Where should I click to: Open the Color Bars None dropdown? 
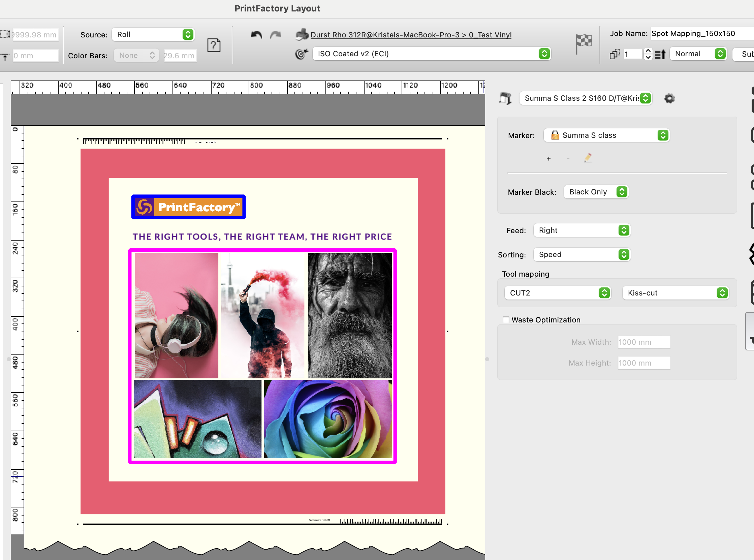136,56
